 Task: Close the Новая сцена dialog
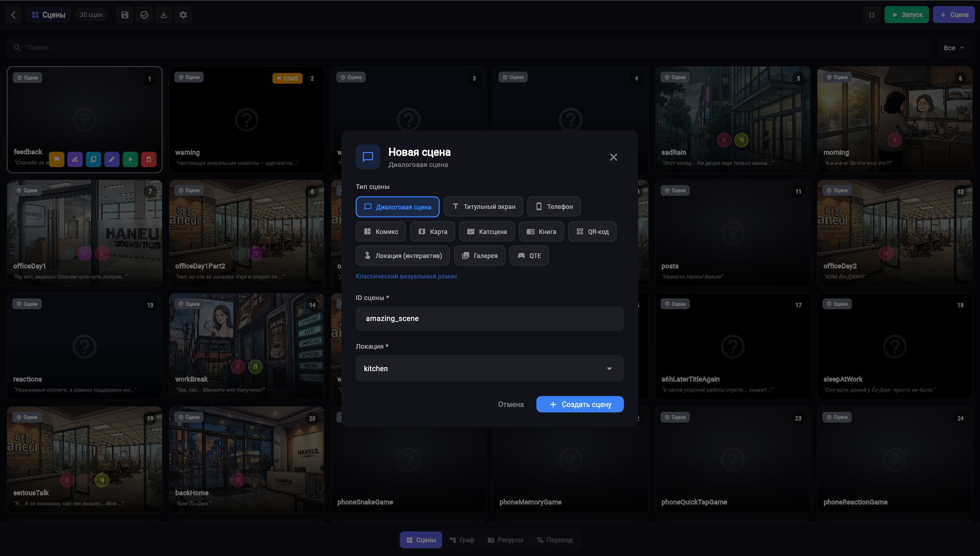614,157
